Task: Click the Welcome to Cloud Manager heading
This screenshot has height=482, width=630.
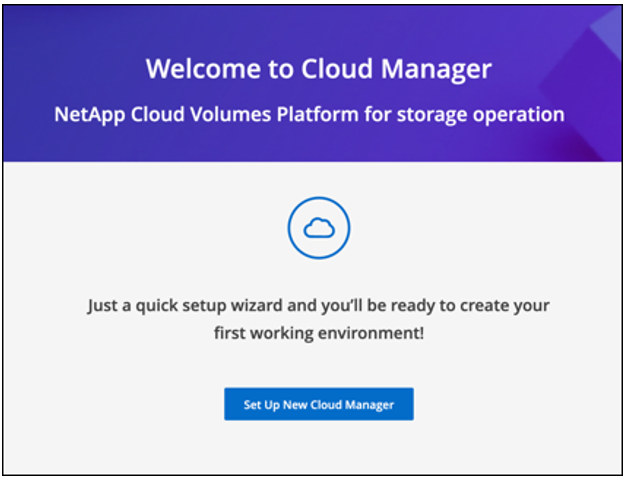Action: click(318, 69)
